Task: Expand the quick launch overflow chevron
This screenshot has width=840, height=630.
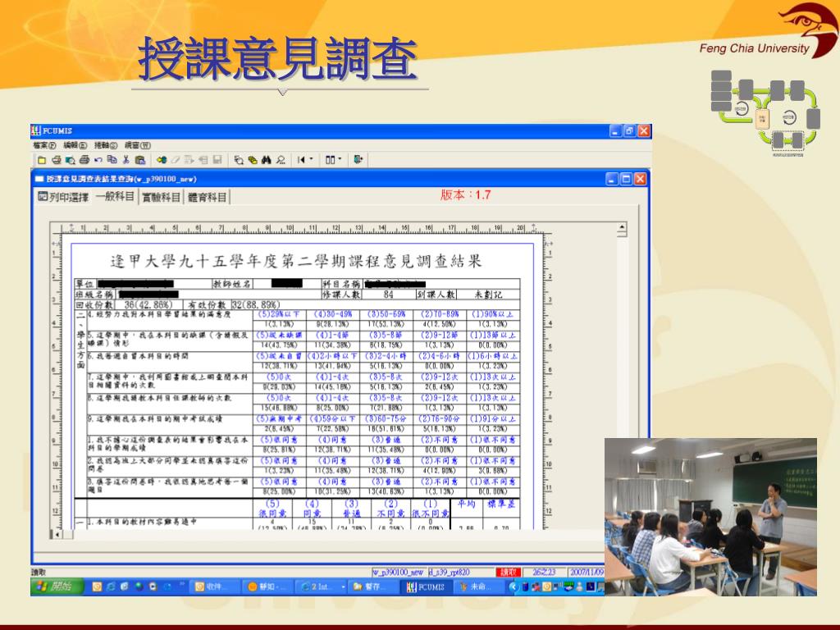Action: (181, 585)
